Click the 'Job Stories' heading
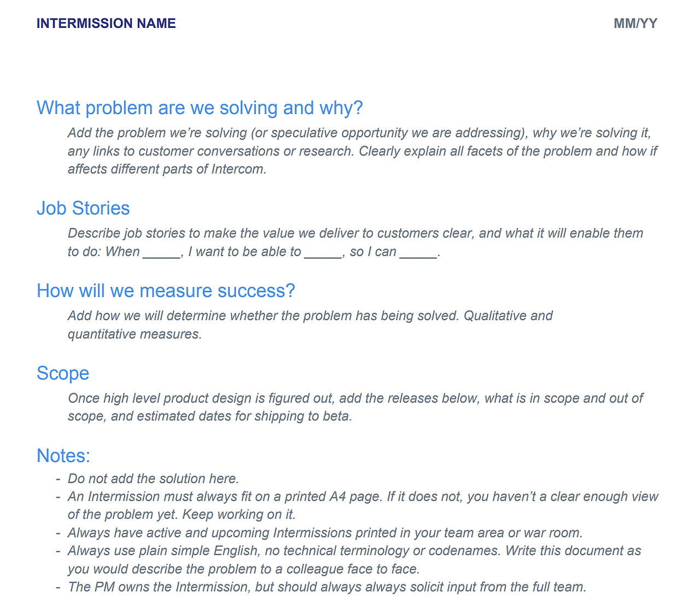Screen dimensions: 700x615 coord(83,208)
